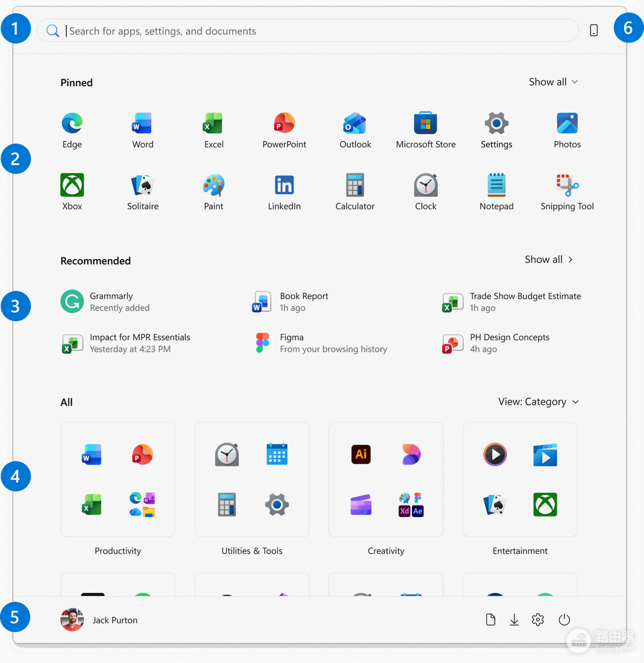
Task: Open the pinned Settings app
Action: coord(496,130)
